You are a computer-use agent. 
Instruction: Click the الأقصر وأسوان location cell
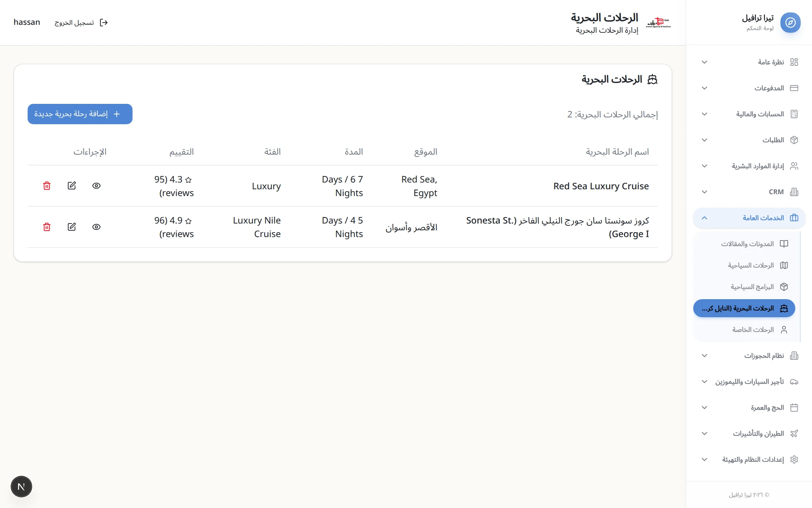(411, 227)
